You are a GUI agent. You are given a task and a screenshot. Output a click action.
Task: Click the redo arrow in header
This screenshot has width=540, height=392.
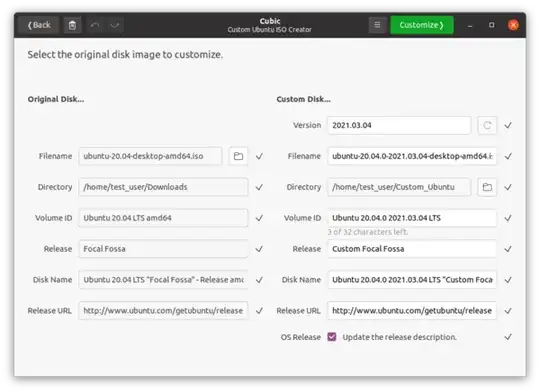pos(114,25)
